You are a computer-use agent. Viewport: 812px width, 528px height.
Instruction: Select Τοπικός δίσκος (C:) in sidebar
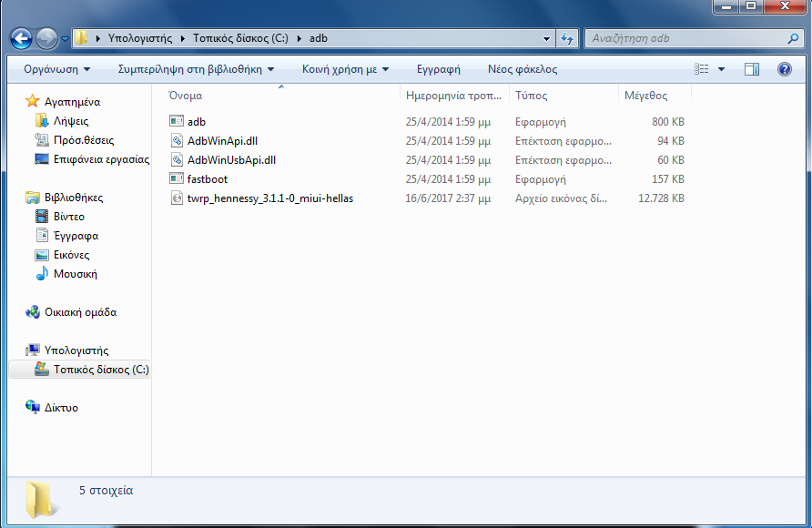[x=100, y=370]
